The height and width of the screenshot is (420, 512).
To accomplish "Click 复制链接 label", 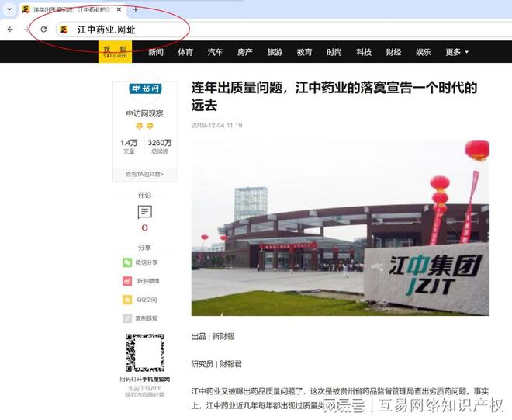I will pyautogui.click(x=147, y=318).
